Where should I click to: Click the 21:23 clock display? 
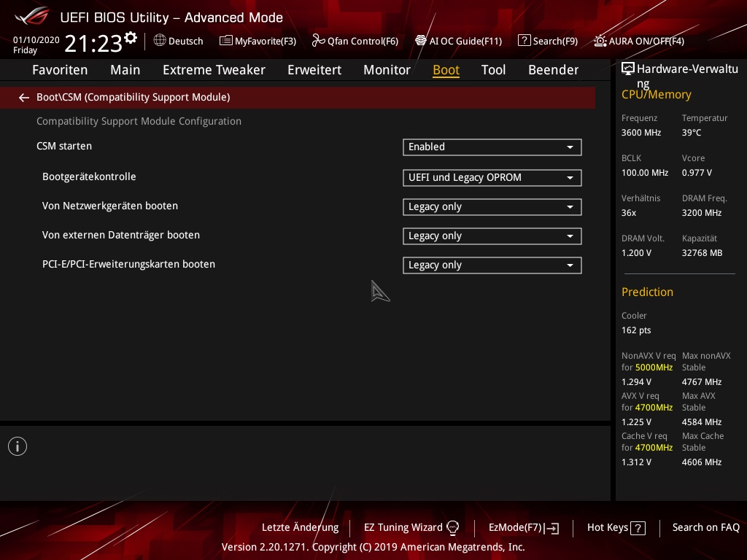pos(93,44)
